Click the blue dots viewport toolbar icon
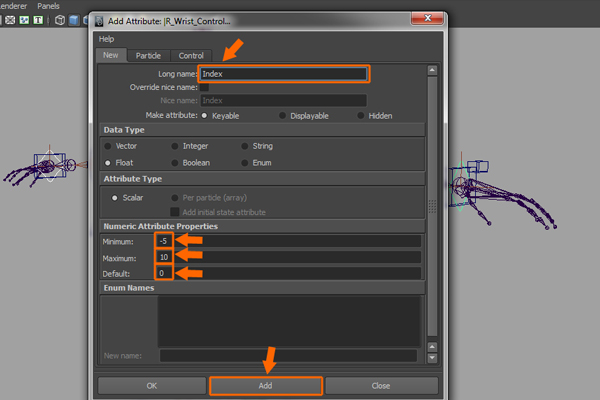The width and height of the screenshot is (600, 400). (24, 20)
